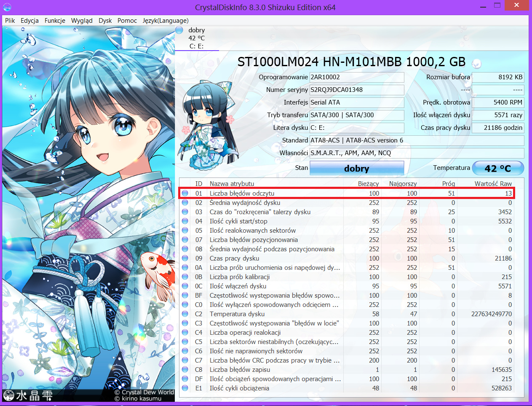Click the ST1000LM024 drive model title
532x406 pixels.
[x=351, y=62]
